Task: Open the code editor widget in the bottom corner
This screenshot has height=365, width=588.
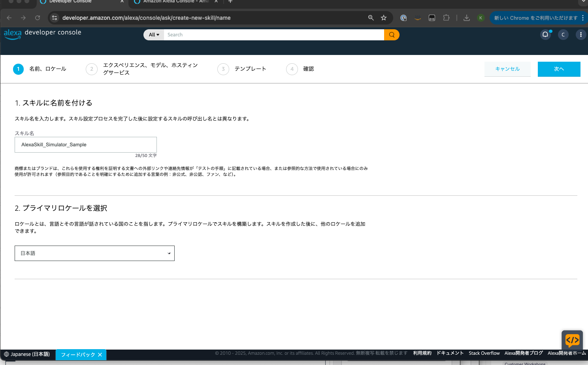Action: click(572, 340)
